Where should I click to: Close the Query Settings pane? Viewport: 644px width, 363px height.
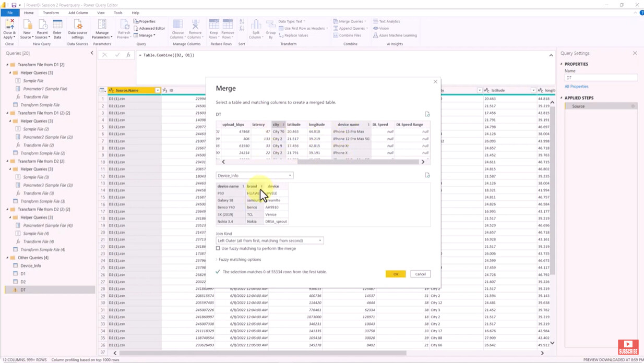(x=635, y=53)
